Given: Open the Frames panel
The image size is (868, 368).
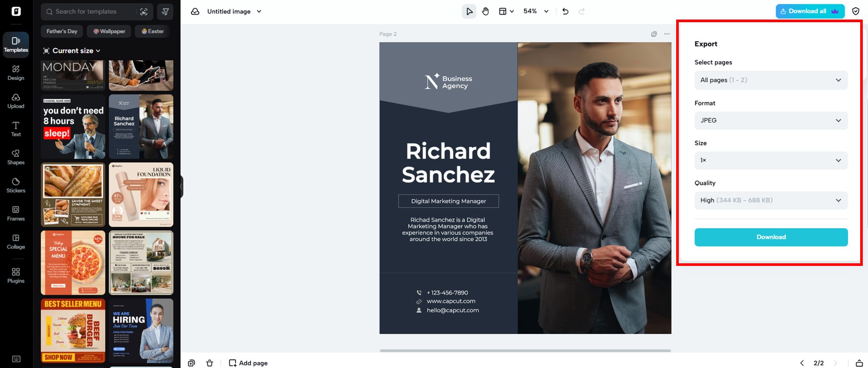Looking at the screenshot, I should click(x=16, y=213).
